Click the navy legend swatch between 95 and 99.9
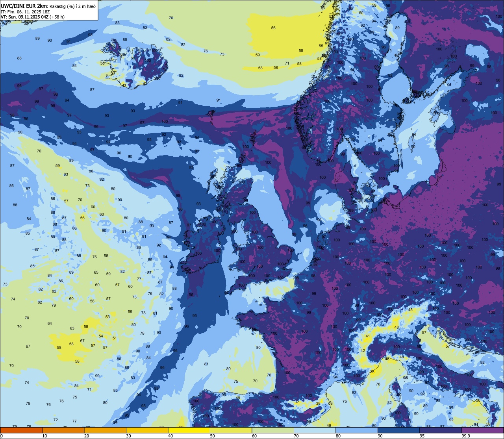 (x=441, y=430)
